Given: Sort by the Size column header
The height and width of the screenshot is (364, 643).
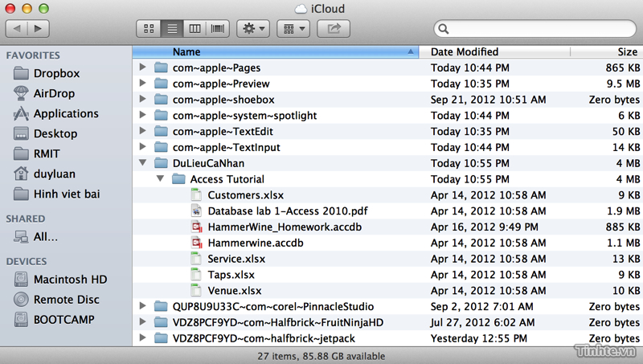Looking at the screenshot, I should [607, 52].
